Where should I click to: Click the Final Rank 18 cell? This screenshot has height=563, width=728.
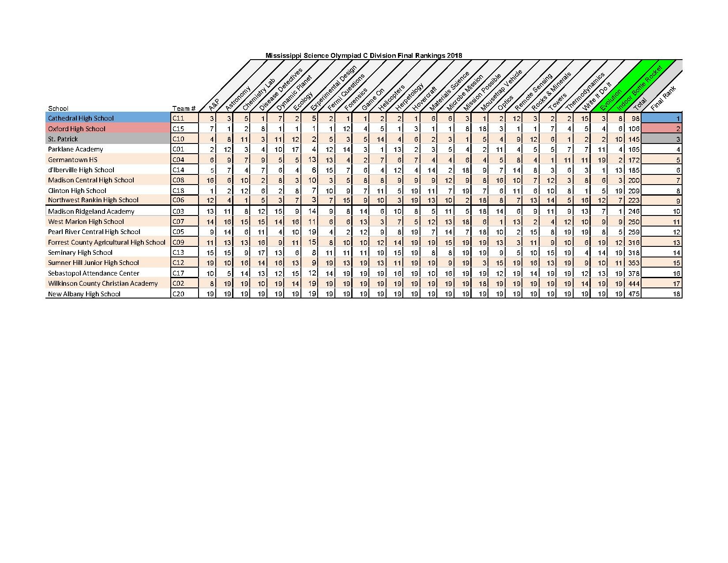click(x=661, y=294)
